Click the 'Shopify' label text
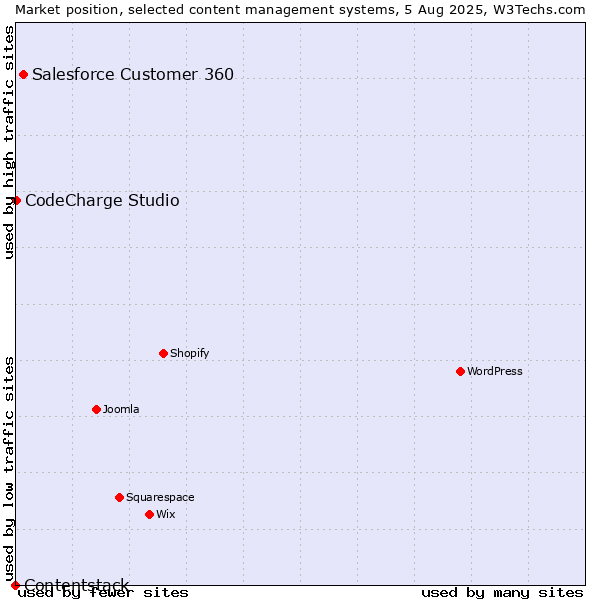The width and height of the screenshot is (600, 600). click(x=189, y=353)
